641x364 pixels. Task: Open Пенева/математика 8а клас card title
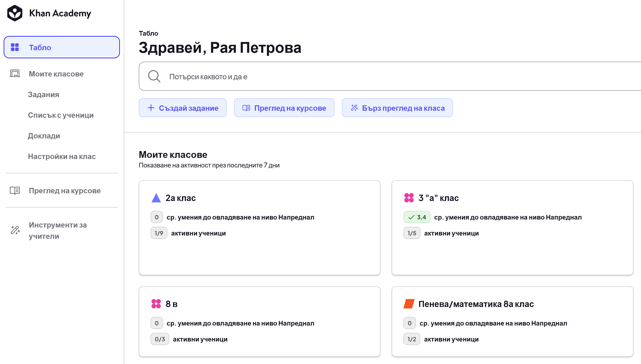click(476, 304)
